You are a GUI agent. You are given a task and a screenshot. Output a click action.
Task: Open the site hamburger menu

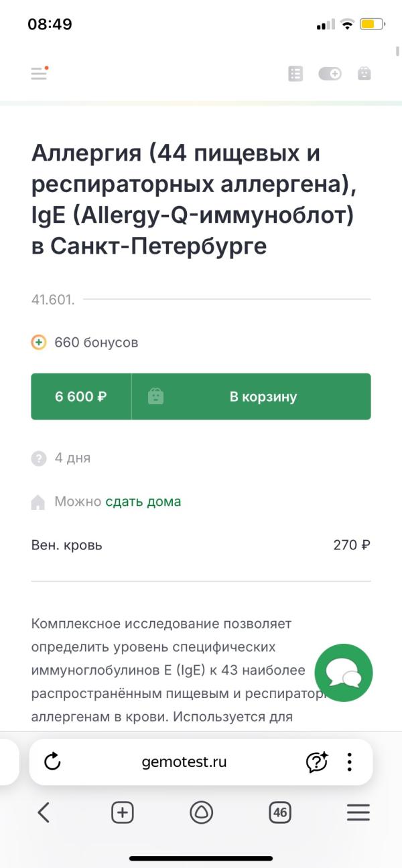tap(40, 74)
